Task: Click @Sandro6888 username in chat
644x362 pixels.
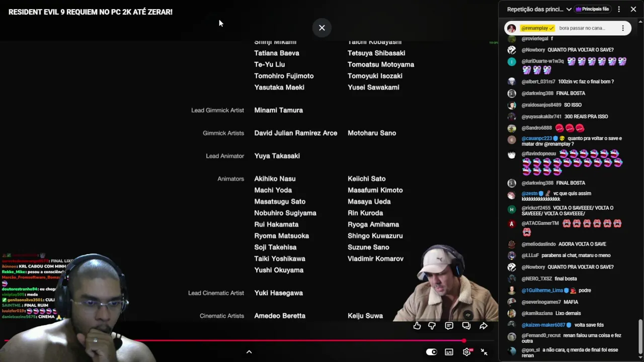Action: pos(537,128)
